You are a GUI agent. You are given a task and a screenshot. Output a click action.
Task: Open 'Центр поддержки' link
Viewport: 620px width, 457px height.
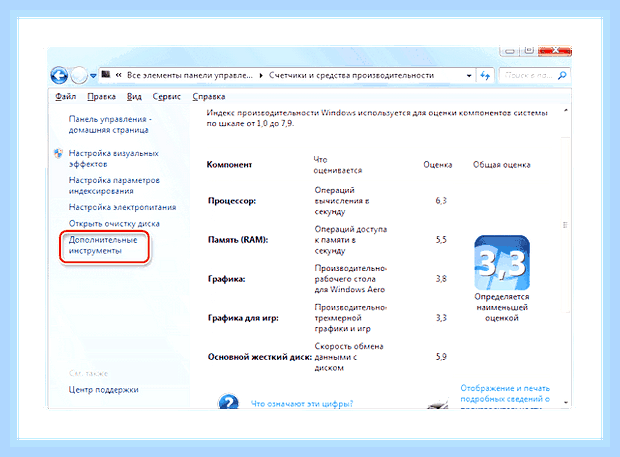pyautogui.click(x=103, y=390)
